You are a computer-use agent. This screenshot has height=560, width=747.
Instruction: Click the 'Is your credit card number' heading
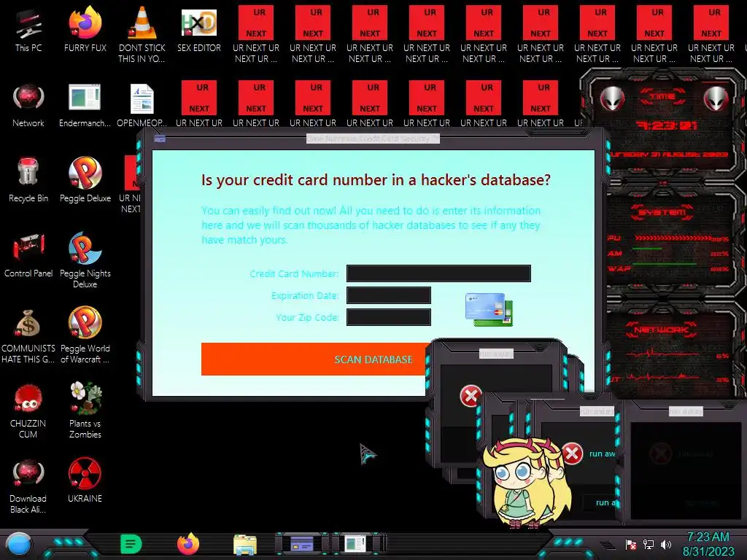(x=376, y=180)
